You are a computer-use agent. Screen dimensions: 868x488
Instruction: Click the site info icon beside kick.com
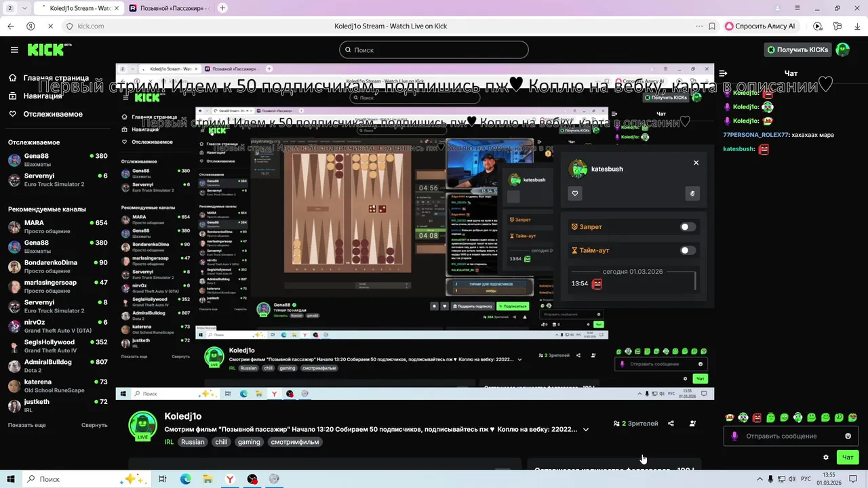pos(69,26)
